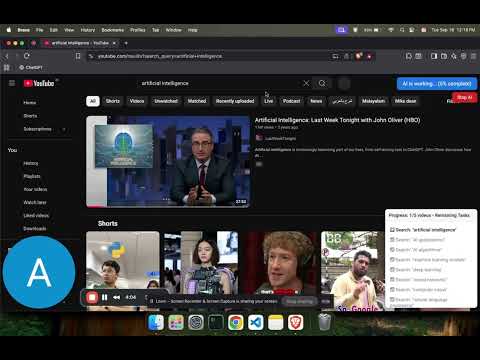Open the new tab plus button
480x360 pixels.
(x=126, y=43)
